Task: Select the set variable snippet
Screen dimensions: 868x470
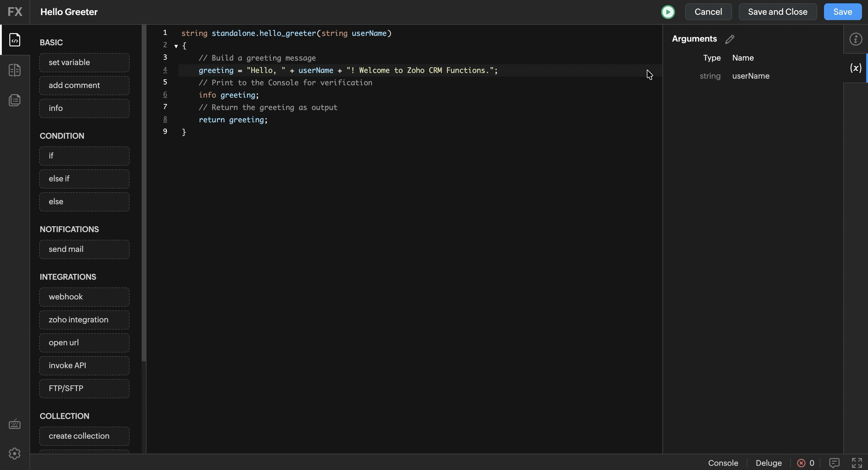Action: pos(84,62)
